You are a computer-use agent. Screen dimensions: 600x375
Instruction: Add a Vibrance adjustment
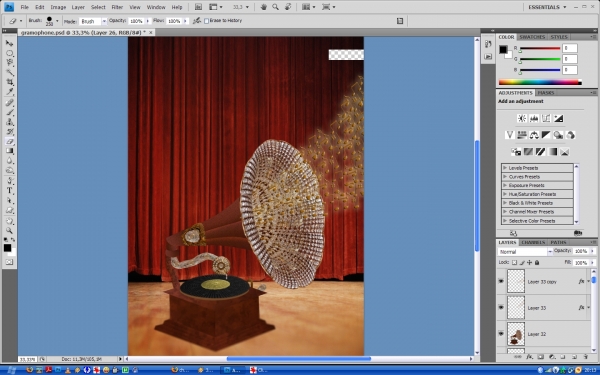pos(509,135)
